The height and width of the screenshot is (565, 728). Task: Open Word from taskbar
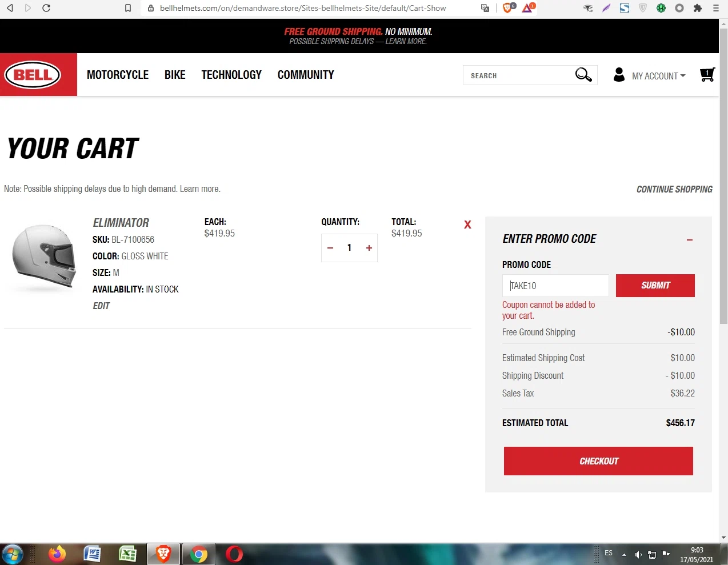pos(92,554)
